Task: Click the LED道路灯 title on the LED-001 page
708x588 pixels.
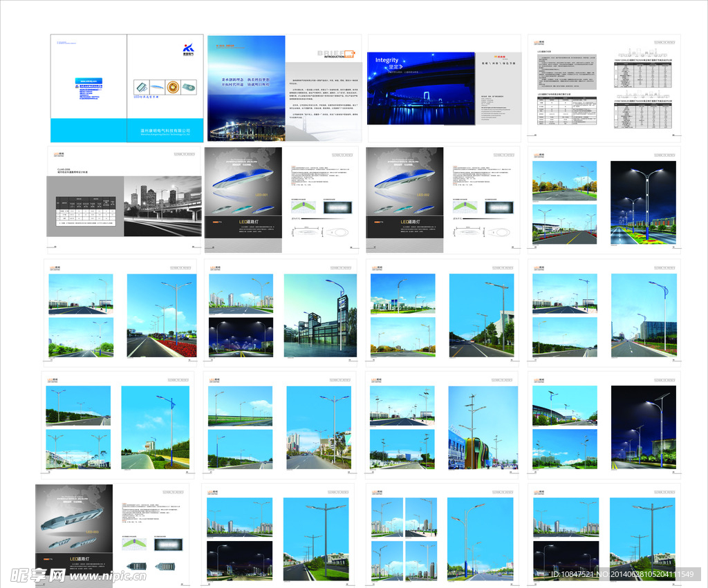Action: [x=249, y=222]
